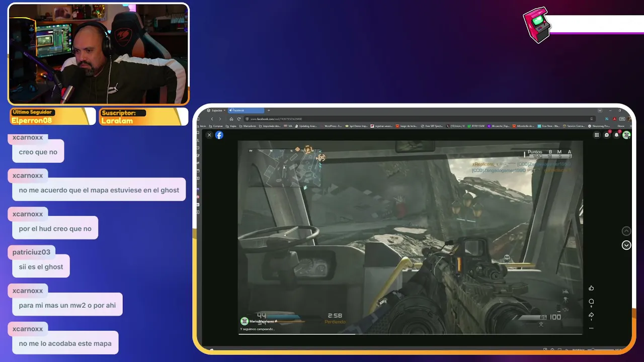Open the 'Importado des...' bookmarks folder
This screenshot has width=644, height=362.
(270, 126)
